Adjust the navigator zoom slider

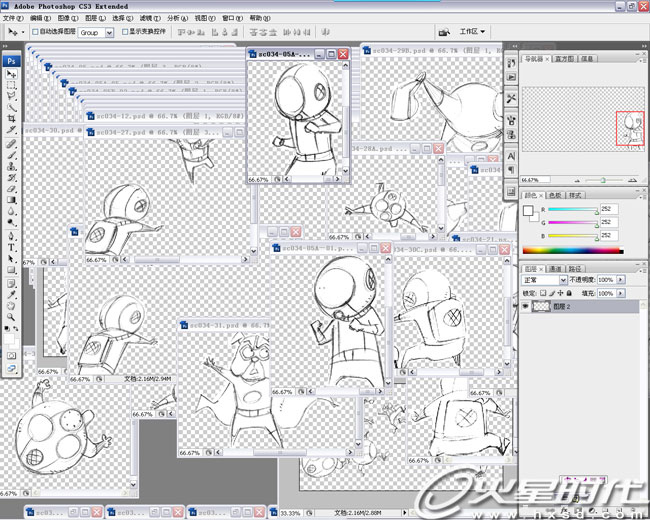click(603, 180)
